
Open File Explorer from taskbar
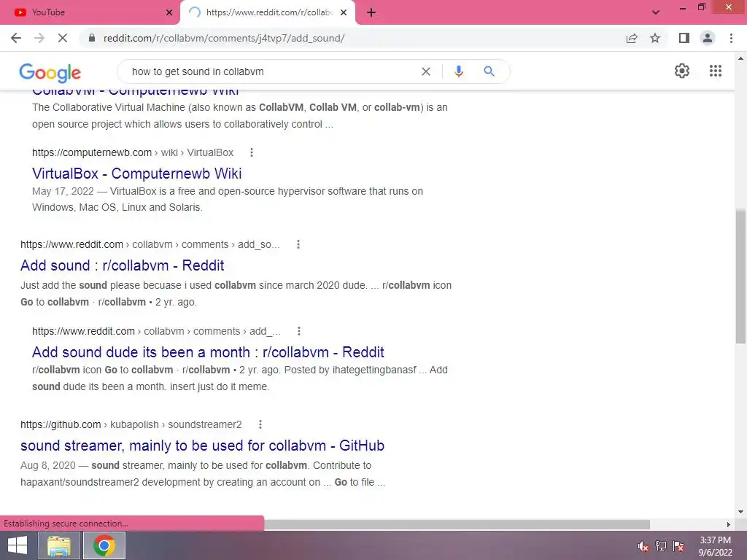[58, 545]
